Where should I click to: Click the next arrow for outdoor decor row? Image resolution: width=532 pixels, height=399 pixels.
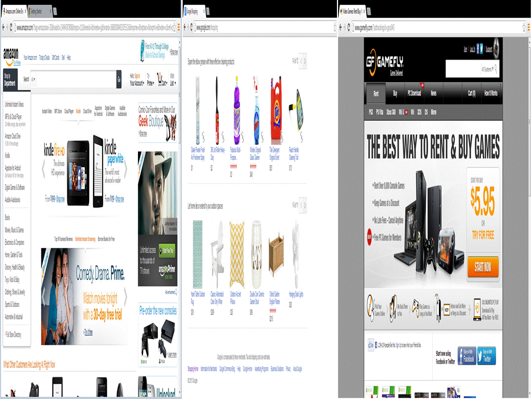(305, 205)
